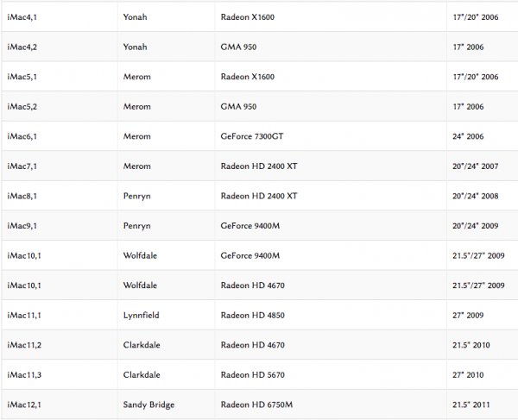Viewport: 518px width, 420px height.
Task: Select the Sandy Bridge processor cell
Action: [x=148, y=405]
